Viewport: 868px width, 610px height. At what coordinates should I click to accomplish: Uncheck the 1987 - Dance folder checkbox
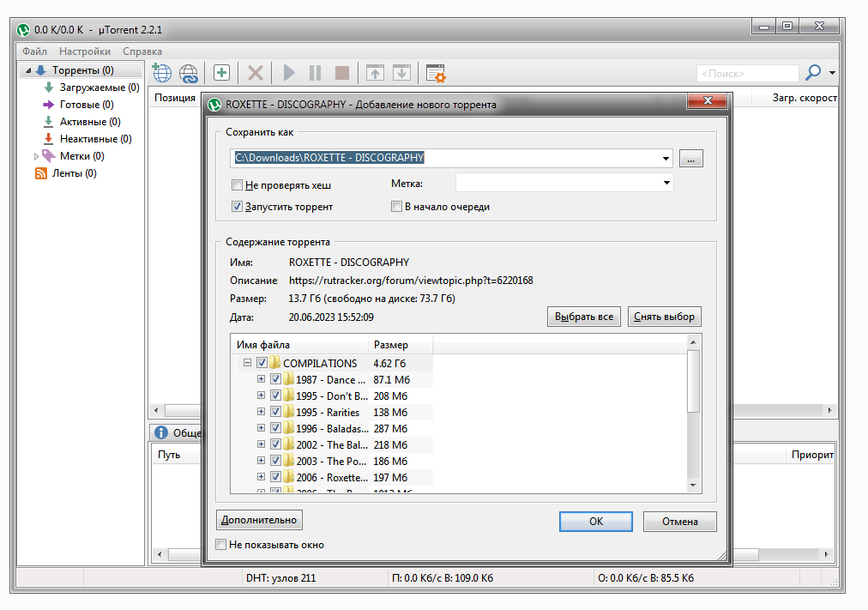(x=275, y=380)
